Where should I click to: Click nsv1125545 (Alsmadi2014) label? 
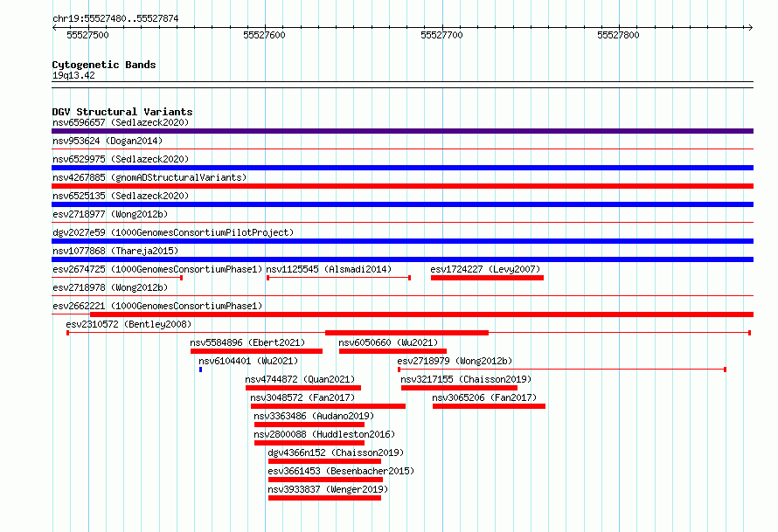point(329,269)
